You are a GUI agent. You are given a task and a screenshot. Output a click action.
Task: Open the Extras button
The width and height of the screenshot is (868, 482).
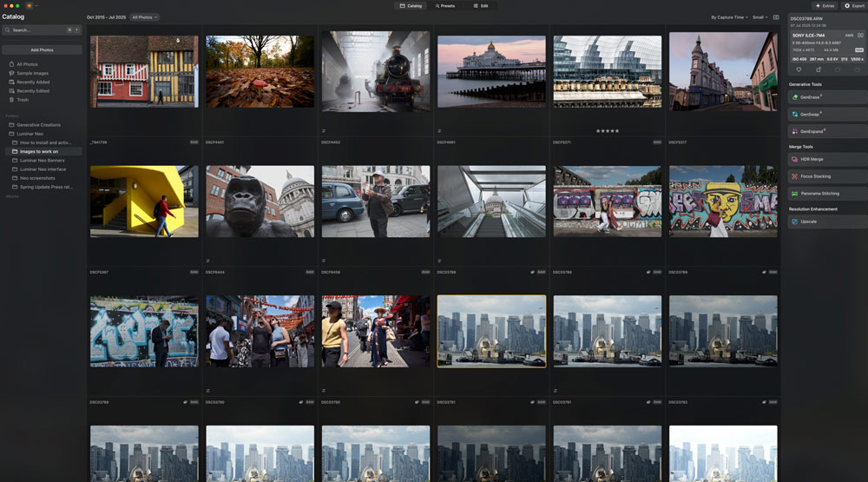click(825, 5)
